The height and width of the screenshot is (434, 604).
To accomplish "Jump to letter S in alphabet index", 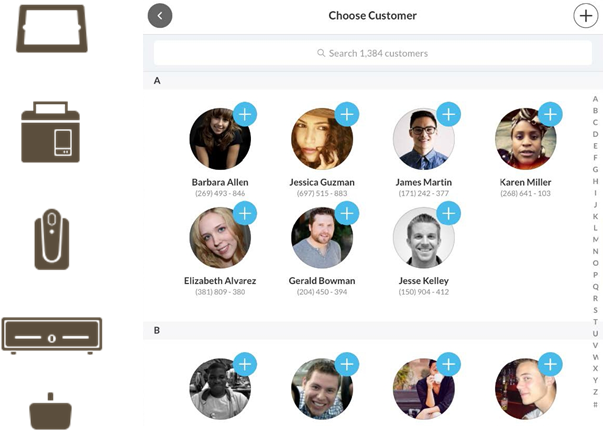I will pyautogui.click(x=596, y=310).
